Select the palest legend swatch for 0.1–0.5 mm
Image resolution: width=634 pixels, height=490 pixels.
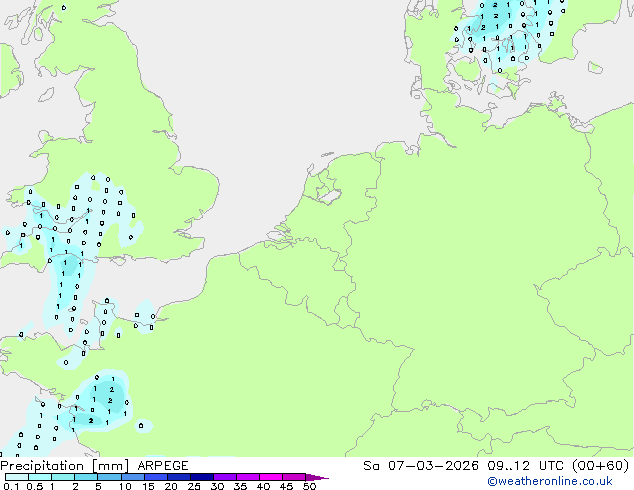coord(17,477)
